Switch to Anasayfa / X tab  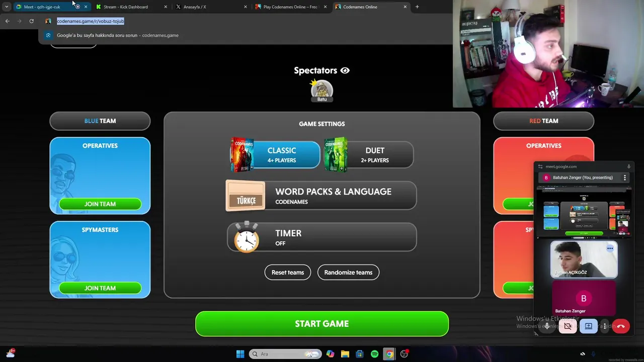click(206, 7)
